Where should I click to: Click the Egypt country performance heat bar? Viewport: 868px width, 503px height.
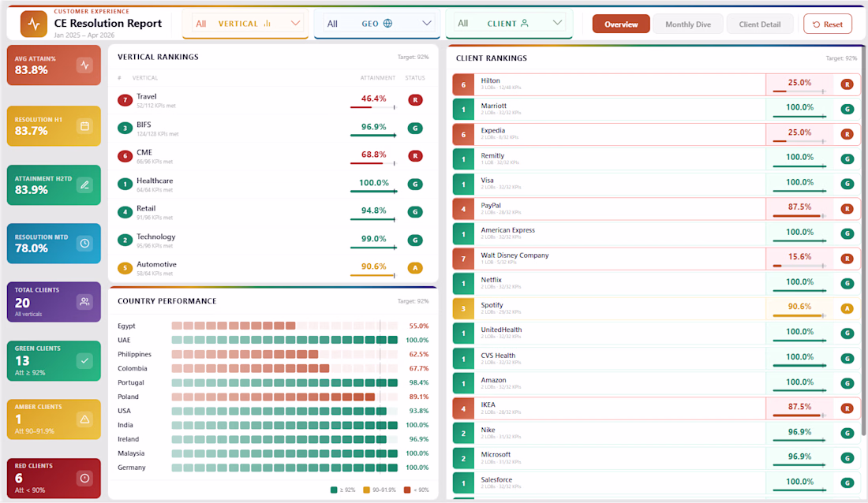tap(285, 326)
